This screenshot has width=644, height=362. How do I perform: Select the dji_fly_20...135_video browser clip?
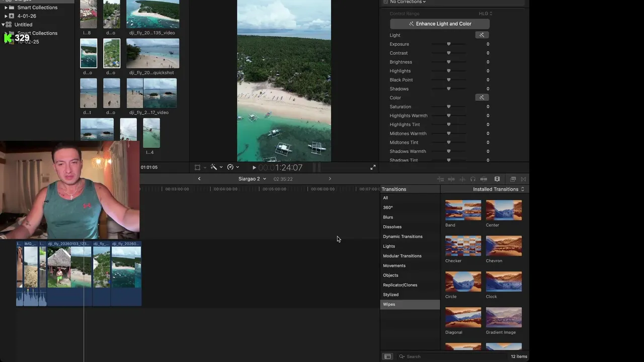152,14
